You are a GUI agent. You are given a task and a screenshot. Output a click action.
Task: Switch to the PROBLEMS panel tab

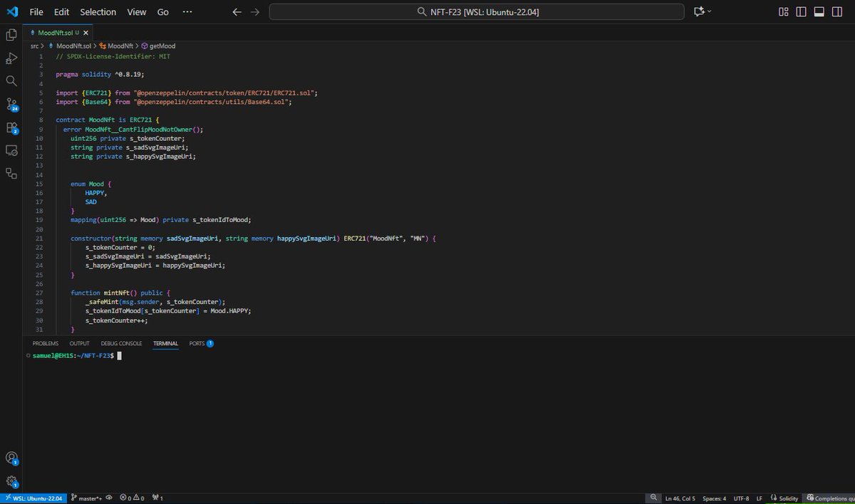(x=45, y=343)
